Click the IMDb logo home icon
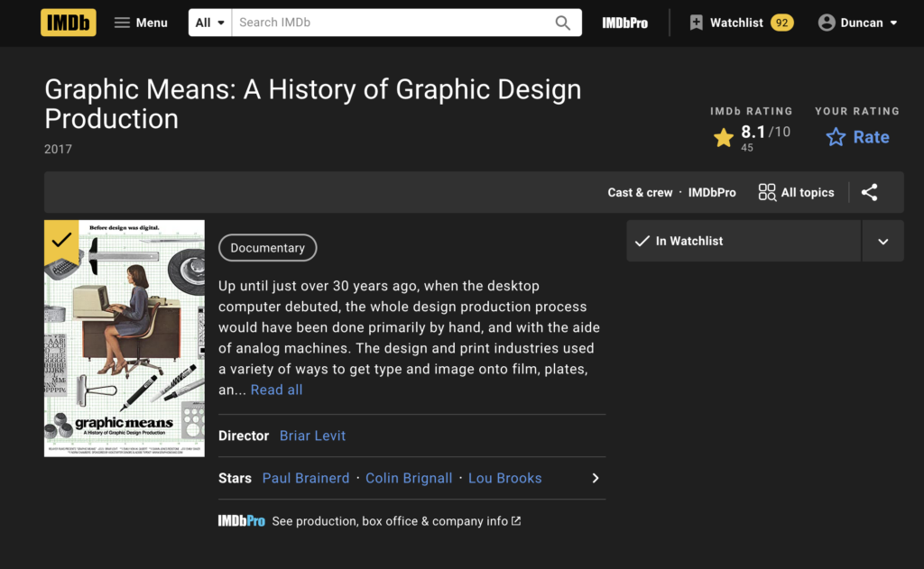This screenshot has width=924, height=569. coord(69,23)
